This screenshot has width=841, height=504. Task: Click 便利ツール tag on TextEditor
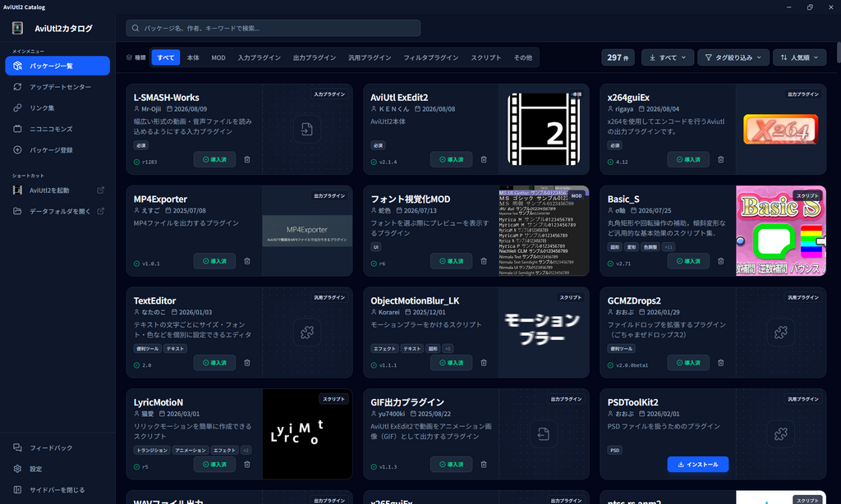pyautogui.click(x=148, y=349)
